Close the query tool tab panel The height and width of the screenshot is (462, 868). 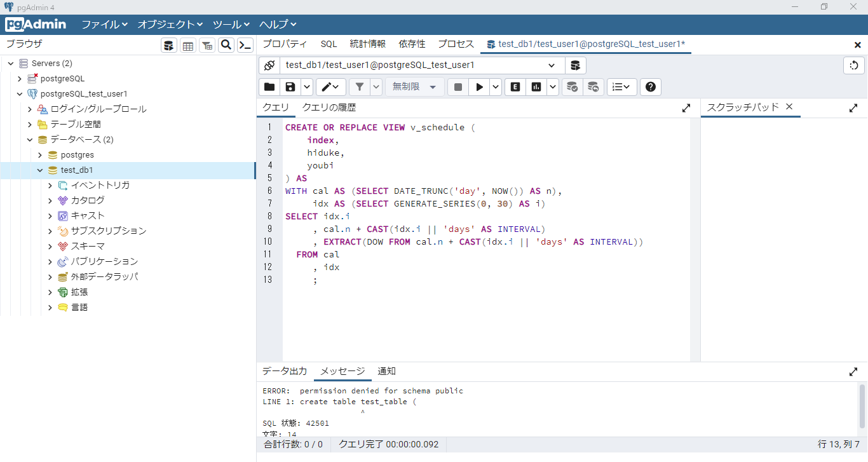(x=857, y=44)
